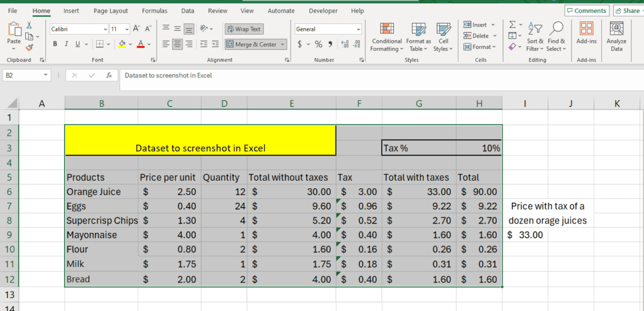Click the Select All corner triangle
Screen dimensions: 644x311
pos(12,103)
